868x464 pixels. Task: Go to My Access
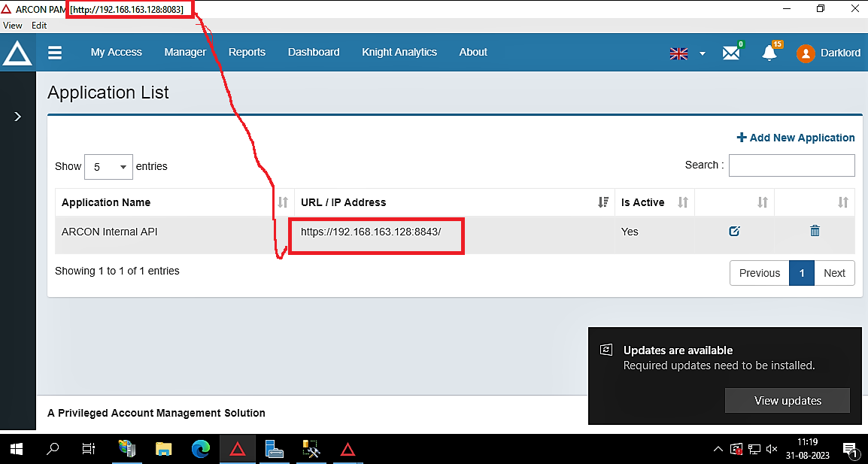(117, 52)
